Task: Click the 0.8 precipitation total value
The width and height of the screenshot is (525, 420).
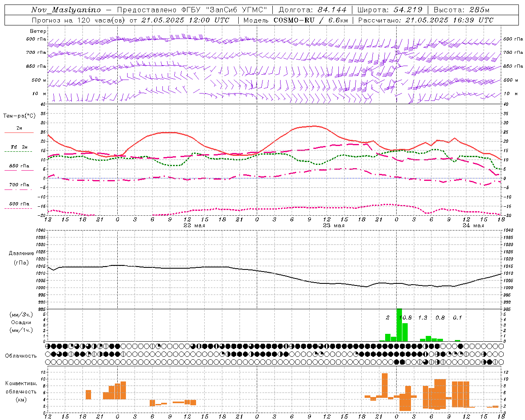Action: pos(440,318)
